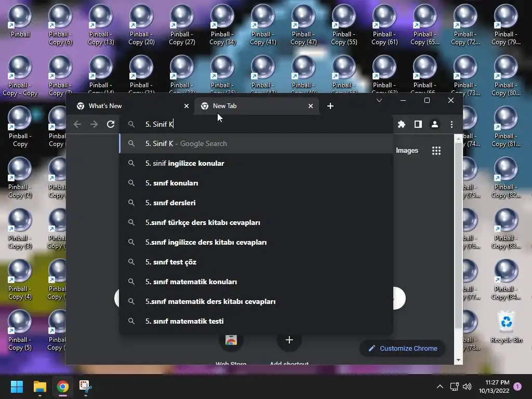This screenshot has width=532, height=399.
Task: Select suggestion '5. sınıf test çöz'
Action: coord(256,262)
